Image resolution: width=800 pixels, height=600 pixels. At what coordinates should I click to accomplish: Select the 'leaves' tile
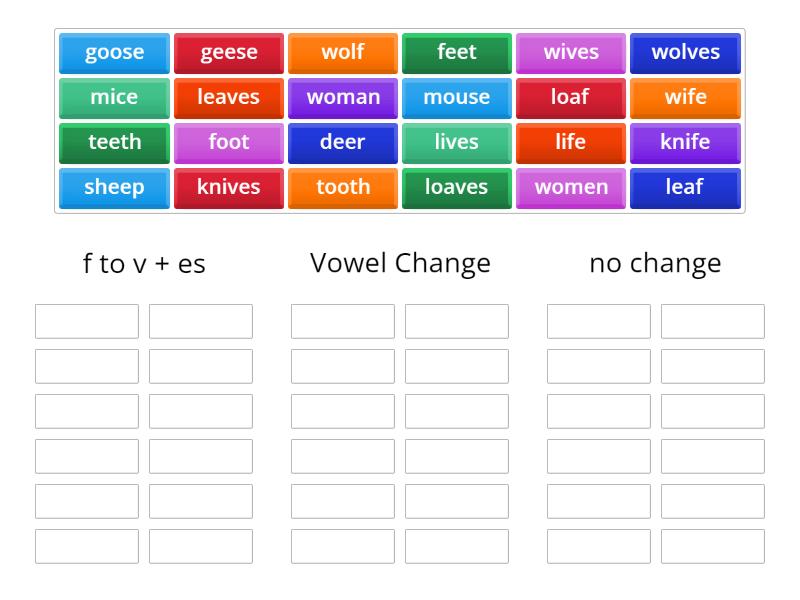(x=228, y=97)
